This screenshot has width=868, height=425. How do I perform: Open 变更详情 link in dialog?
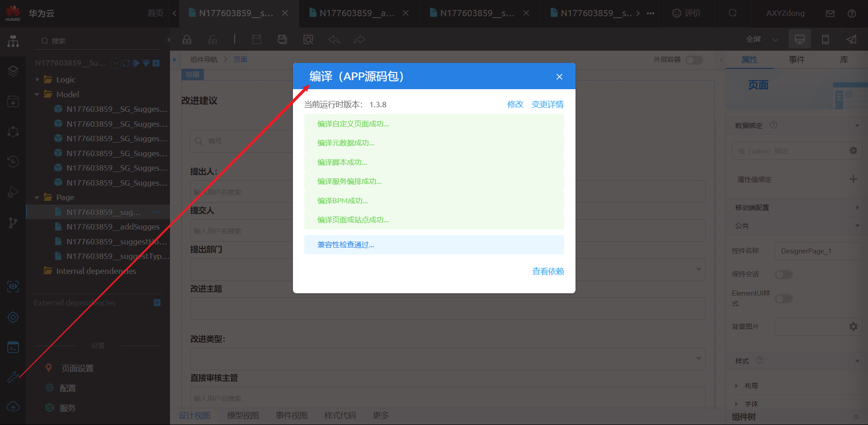click(547, 105)
